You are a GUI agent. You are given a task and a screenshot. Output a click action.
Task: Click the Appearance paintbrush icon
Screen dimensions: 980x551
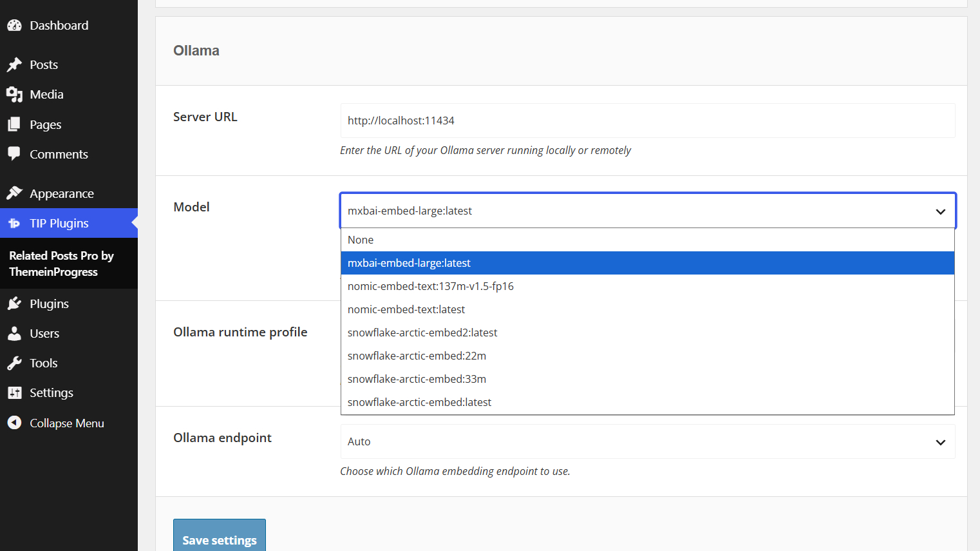(14, 193)
